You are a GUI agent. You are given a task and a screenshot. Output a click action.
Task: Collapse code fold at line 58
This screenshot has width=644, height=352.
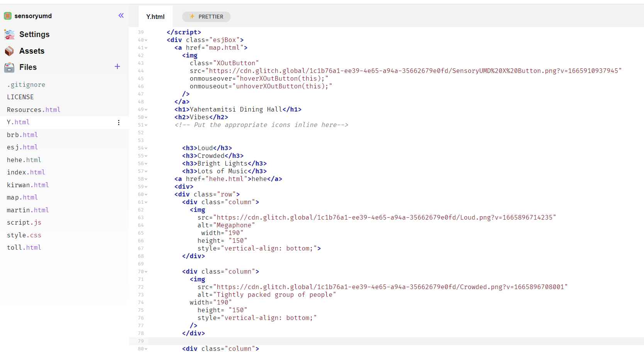tap(146, 179)
